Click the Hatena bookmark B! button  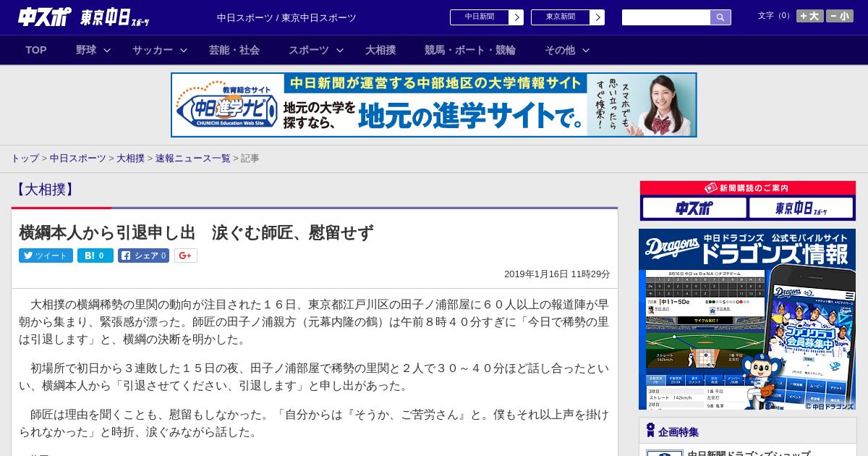tap(95, 256)
